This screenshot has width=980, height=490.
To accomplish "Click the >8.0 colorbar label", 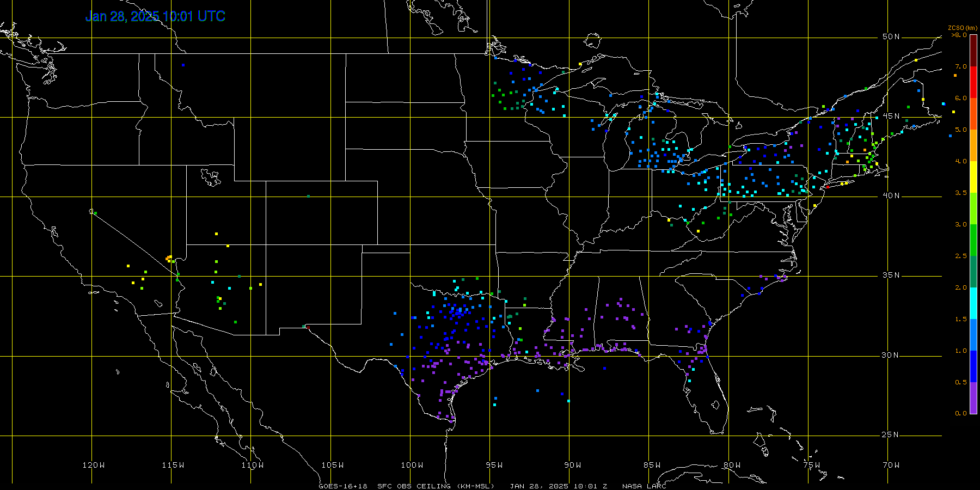I will coord(959,35).
